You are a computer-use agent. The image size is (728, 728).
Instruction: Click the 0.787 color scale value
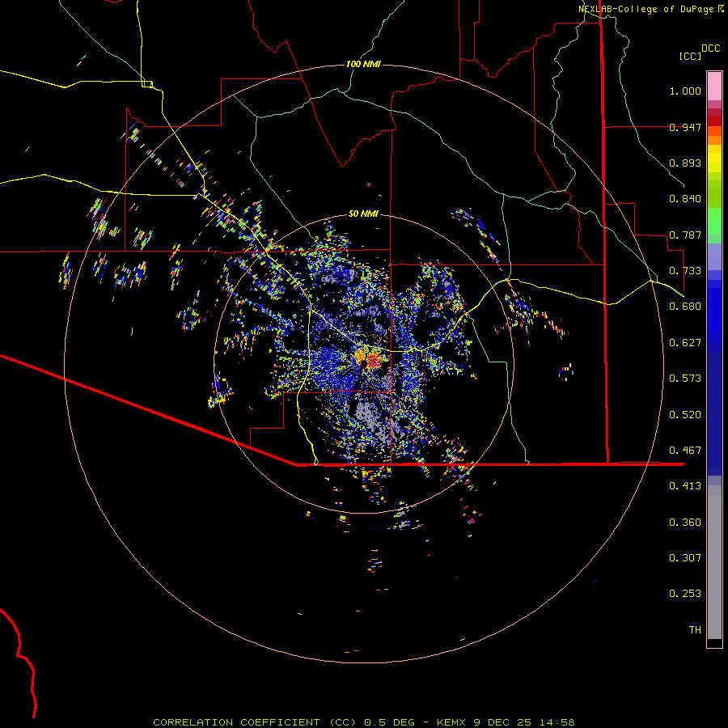tap(685, 235)
